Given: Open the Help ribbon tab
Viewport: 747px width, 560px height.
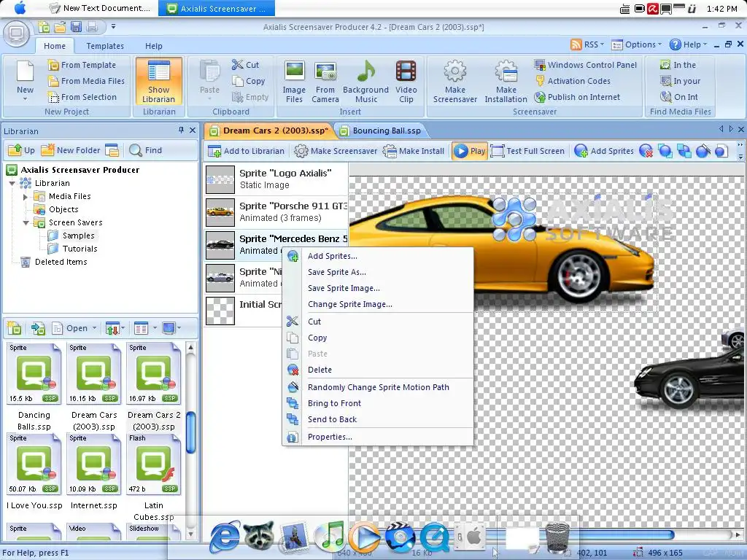Looking at the screenshot, I should 153,46.
